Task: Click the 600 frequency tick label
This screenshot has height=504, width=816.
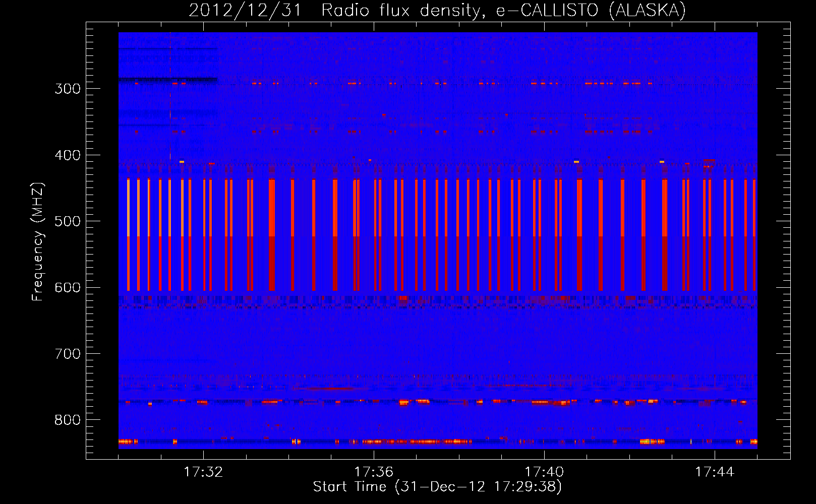Action: click(x=68, y=288)
